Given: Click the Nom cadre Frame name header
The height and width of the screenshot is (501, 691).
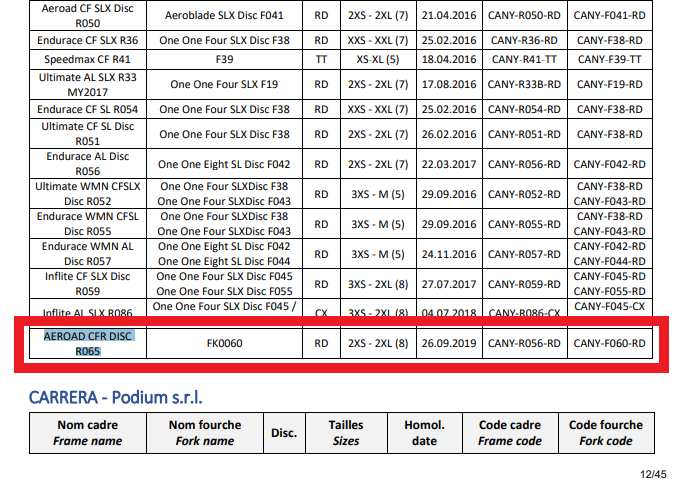Looking at the screenshot, I should pyautogui.click(x=88, y=433).
